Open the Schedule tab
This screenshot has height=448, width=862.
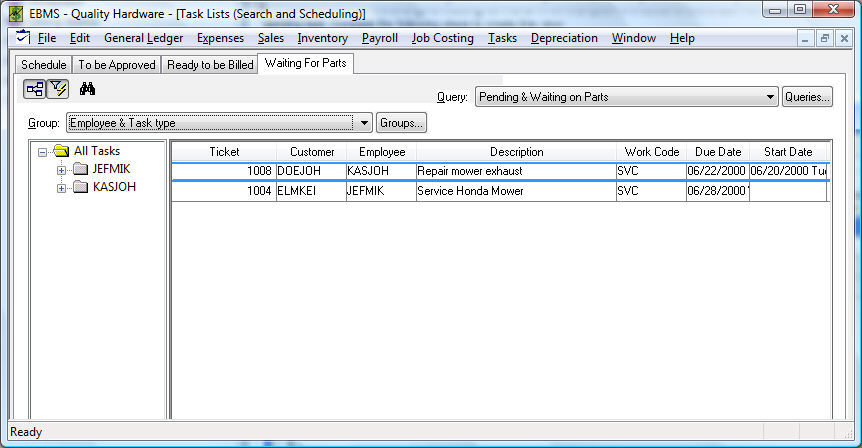(44, 65)
